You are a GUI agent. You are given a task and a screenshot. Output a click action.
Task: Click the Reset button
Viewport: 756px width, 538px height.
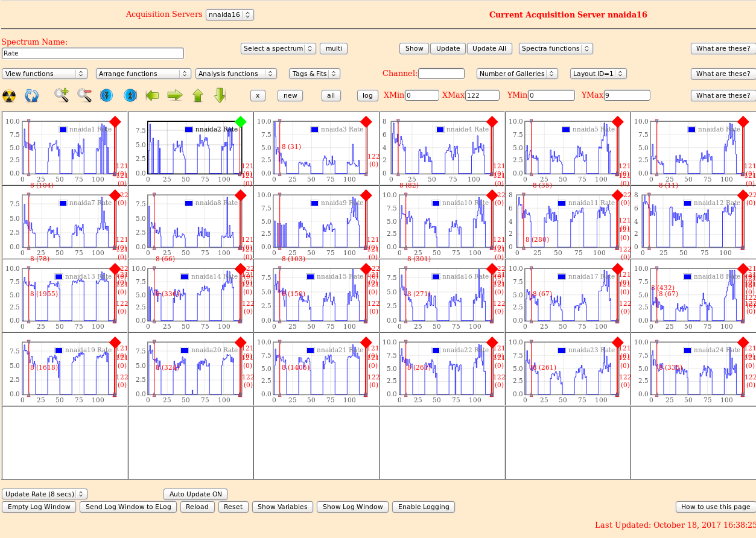[x=233, y=507]
